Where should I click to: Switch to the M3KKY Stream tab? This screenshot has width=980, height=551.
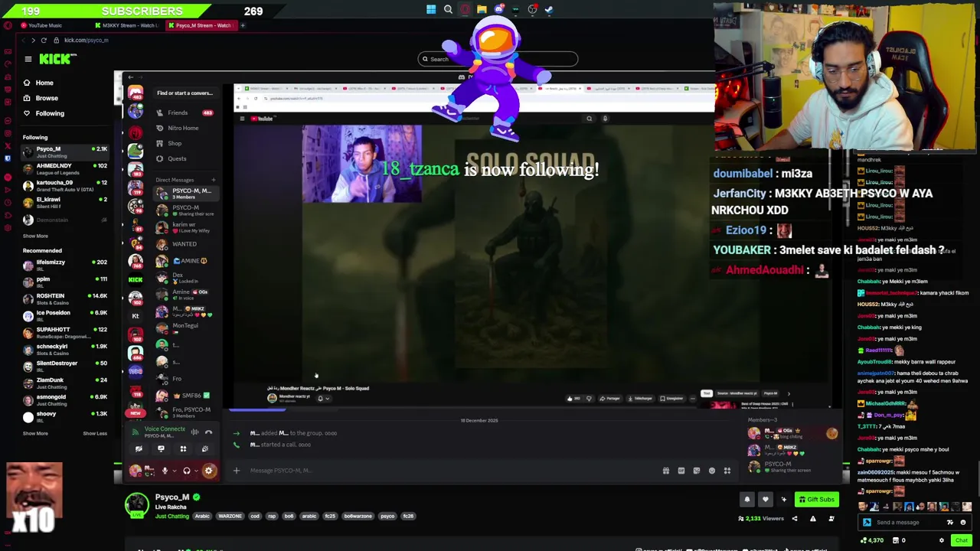tap(126, 25)
